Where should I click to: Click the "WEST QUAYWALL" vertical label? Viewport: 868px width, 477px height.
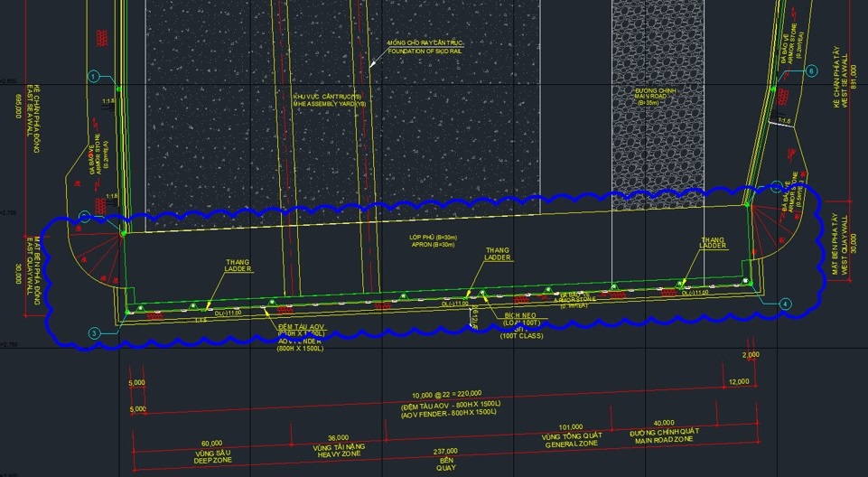click(x=844, y=244)
